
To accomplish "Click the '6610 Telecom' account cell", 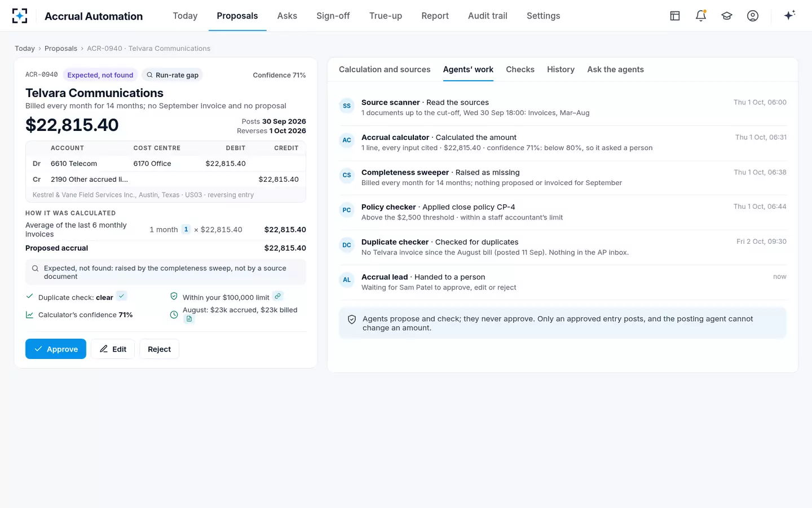I will pyautogui.click(x=74, y=164).
